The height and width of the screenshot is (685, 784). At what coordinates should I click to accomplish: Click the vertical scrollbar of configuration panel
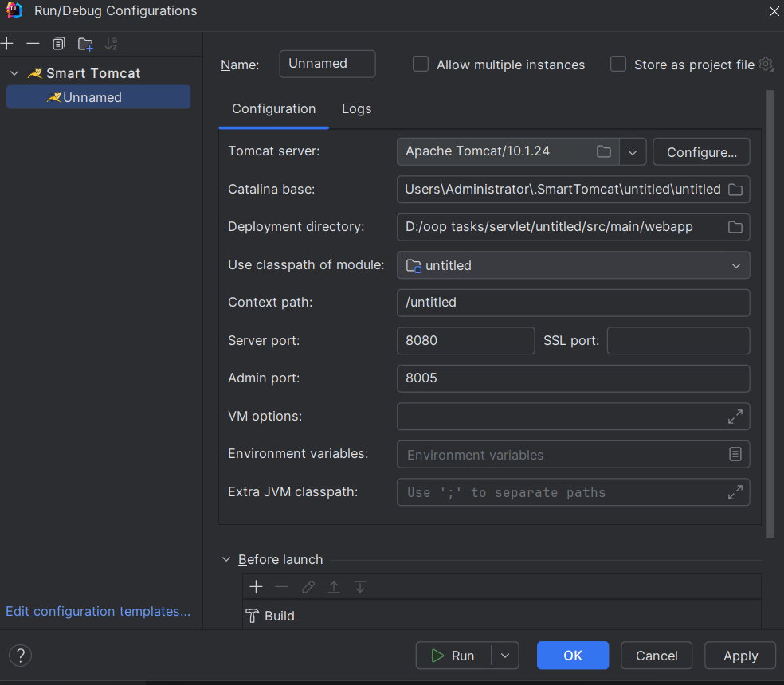tap(770, 314)
